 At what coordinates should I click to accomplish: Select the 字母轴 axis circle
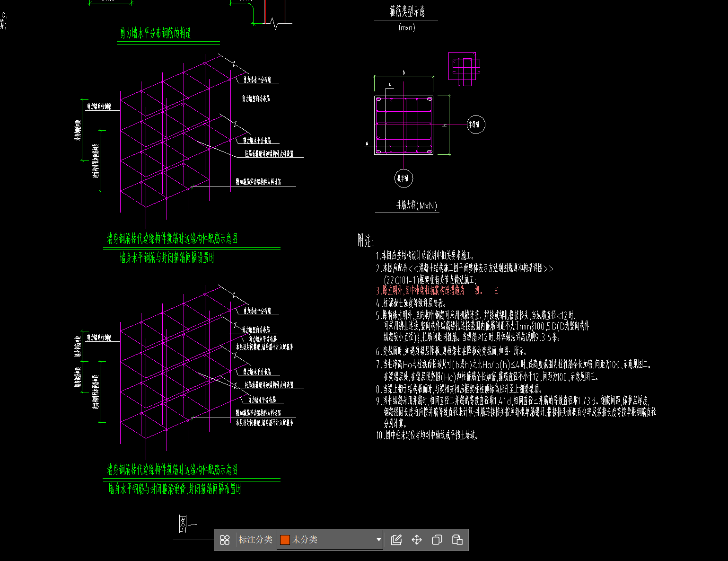(x=476, y=125)
